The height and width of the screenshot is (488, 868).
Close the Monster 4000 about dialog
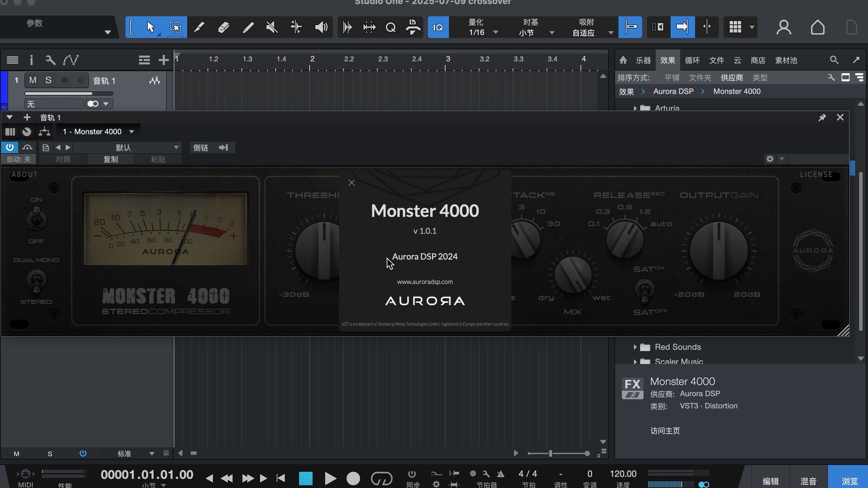coord(351,183)
